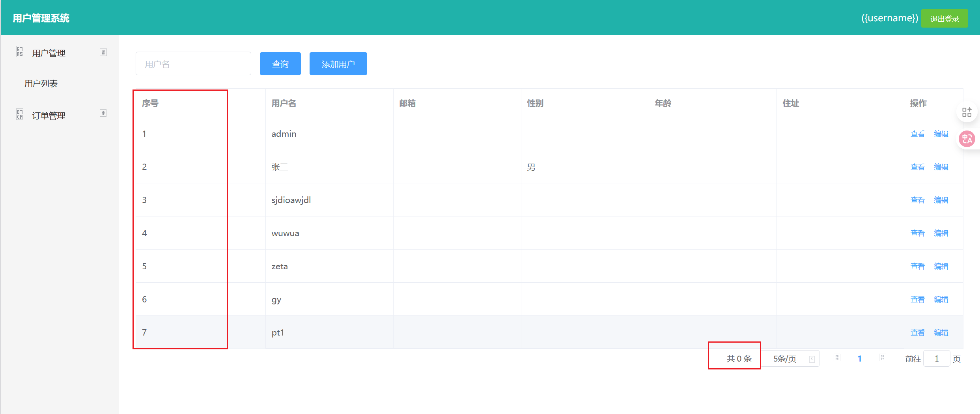
Task: Click the 订单管理 sidebar menu icon
Action: click(20, 115)
